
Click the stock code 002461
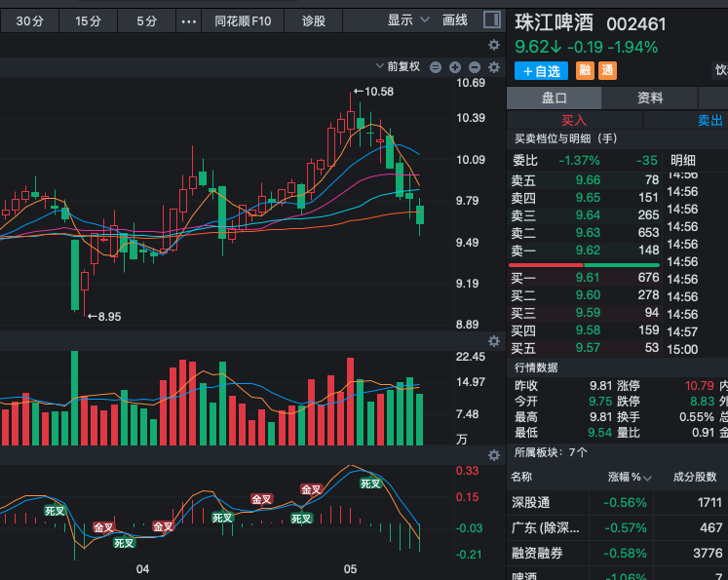tap(636, 24)
